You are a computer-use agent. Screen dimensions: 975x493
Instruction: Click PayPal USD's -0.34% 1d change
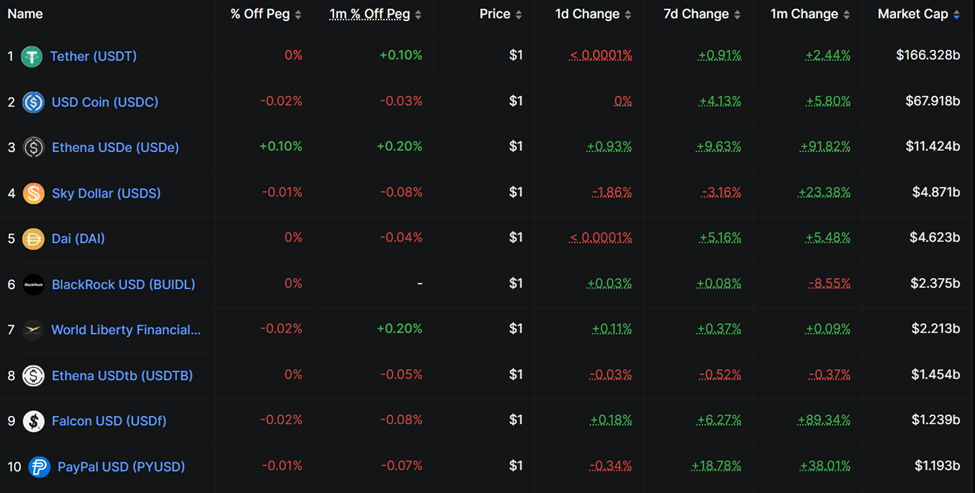tap(611, 466)
